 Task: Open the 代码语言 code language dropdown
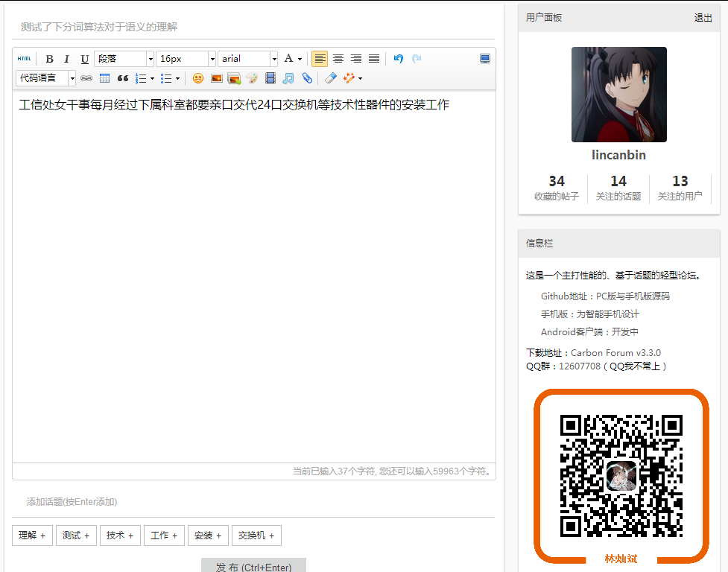click(x=45, y=78)
